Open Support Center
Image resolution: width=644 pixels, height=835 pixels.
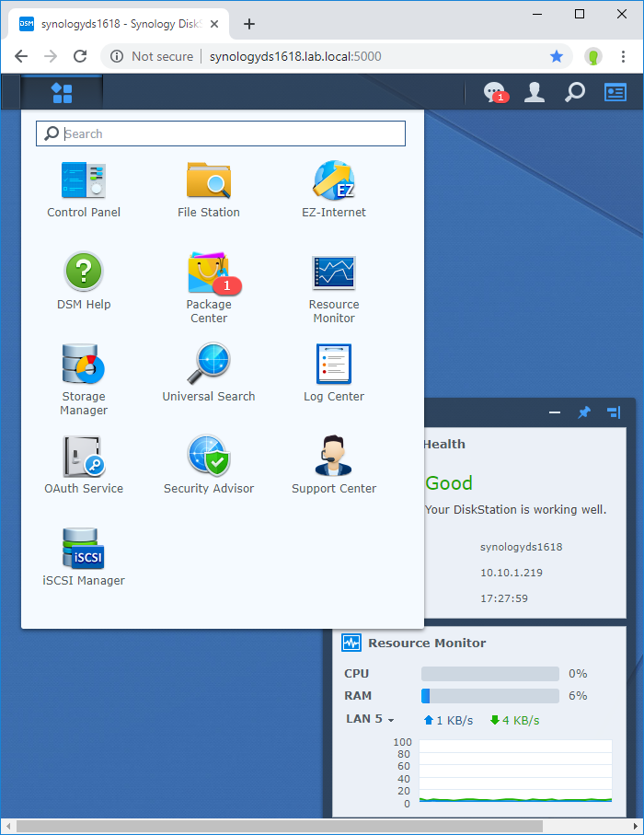click(x=334, y=465)
